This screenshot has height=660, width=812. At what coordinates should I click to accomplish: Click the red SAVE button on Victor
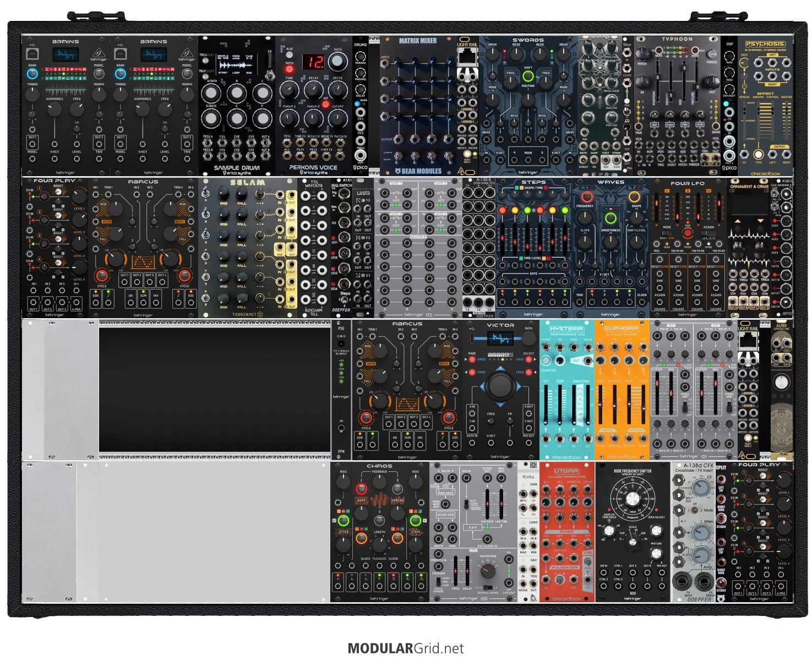click(528, 359)
